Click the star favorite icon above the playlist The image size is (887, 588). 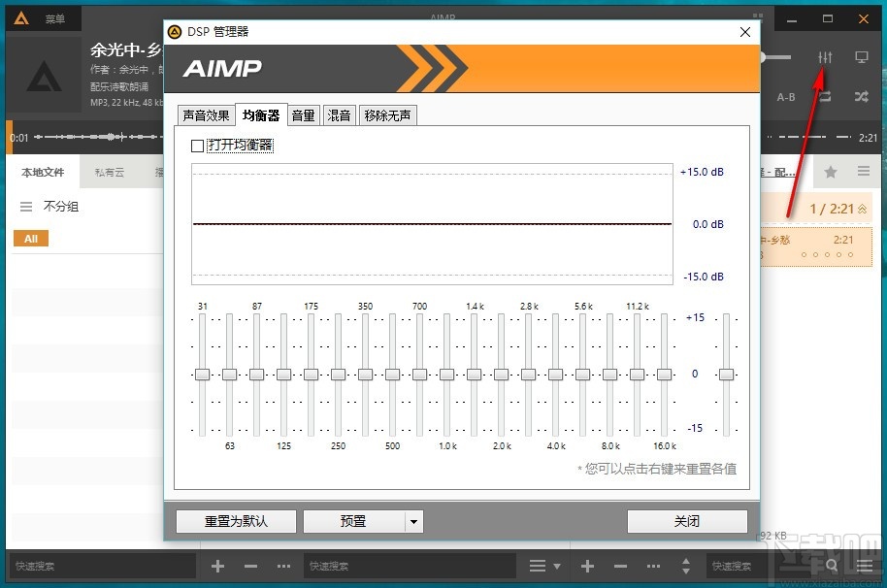point(830,171)
